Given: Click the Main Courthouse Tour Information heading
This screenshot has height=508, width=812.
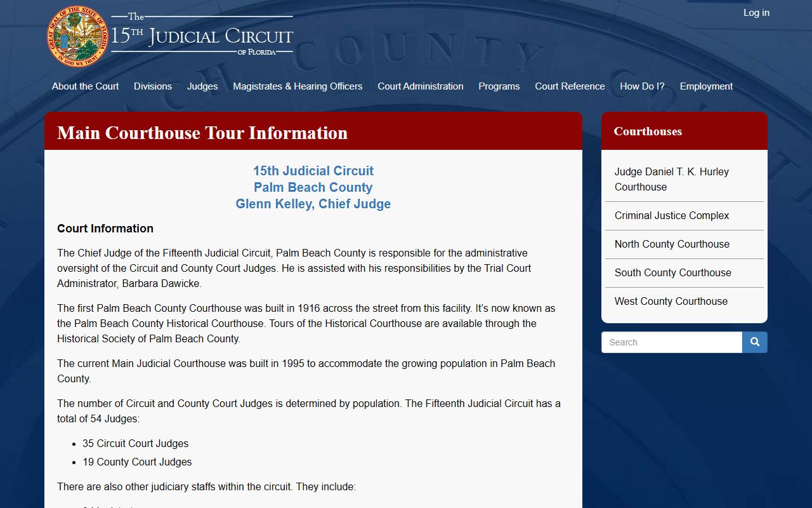Looking at the screenshot, I should 202,133.
